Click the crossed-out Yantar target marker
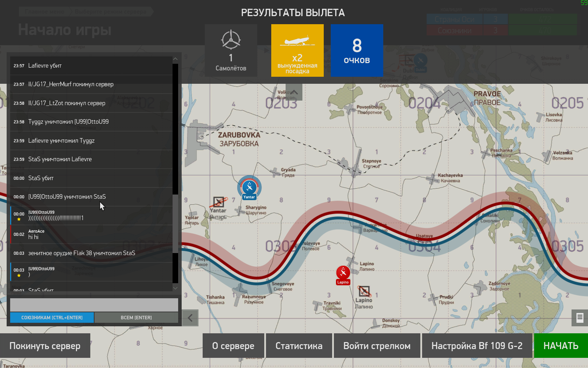Viewport: 588px width, 368px height. (x=219, y=202)
